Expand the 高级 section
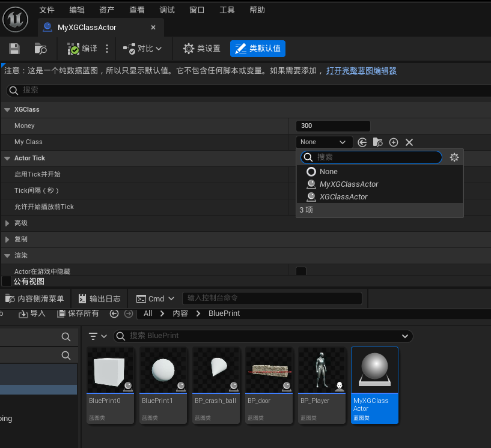491x448 pixels. [x=7, y=223]
